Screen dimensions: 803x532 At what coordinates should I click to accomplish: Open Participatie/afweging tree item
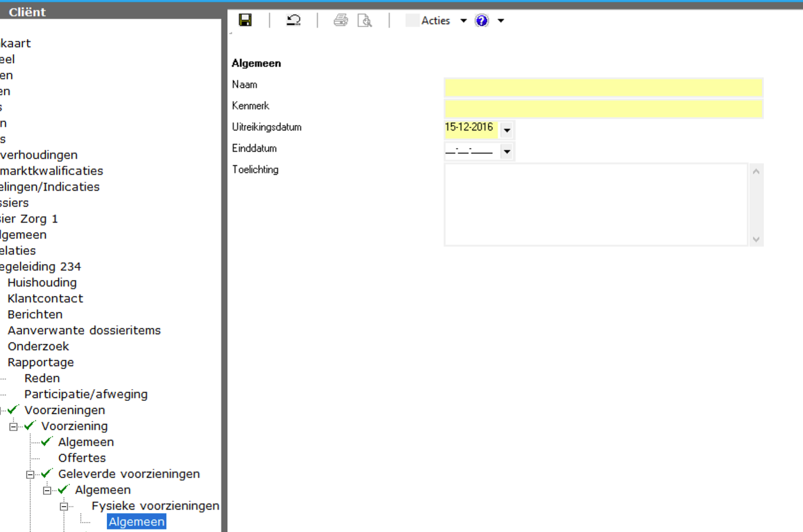pyautogui.click(x=86, y=394)
